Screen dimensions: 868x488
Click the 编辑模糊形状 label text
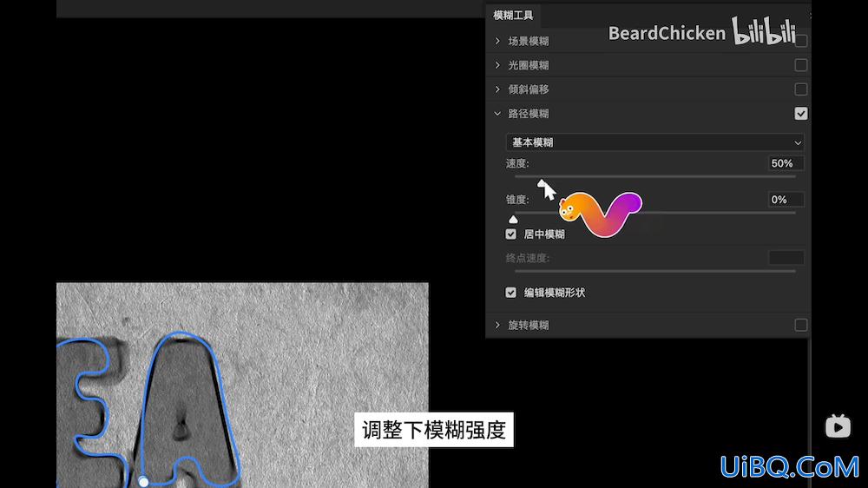pos(554,293)
